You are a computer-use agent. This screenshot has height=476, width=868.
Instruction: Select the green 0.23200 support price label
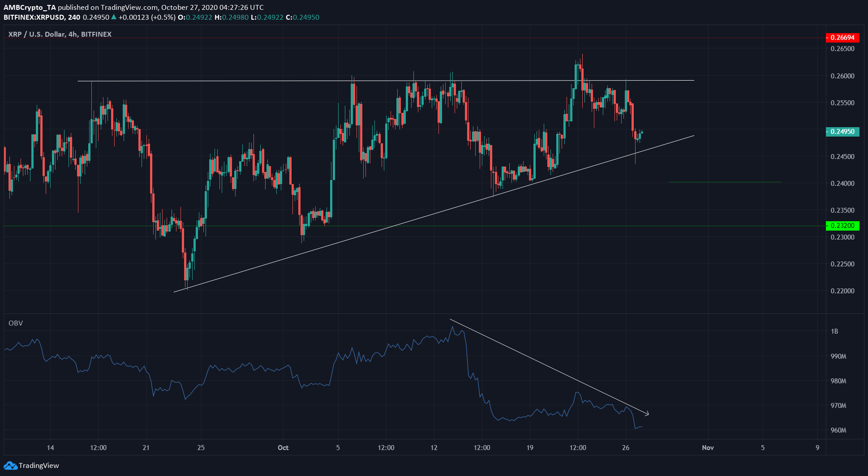point(842,226)
